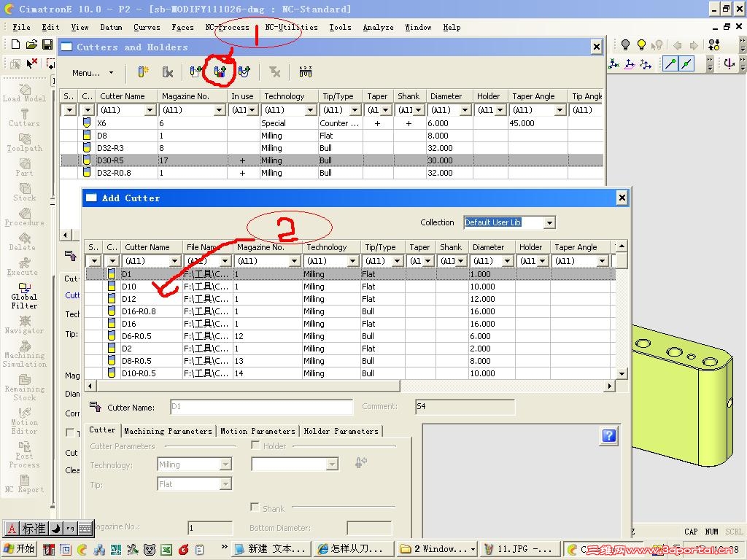
Task: Open the NC-Process menu
Action: click(228, 27)
